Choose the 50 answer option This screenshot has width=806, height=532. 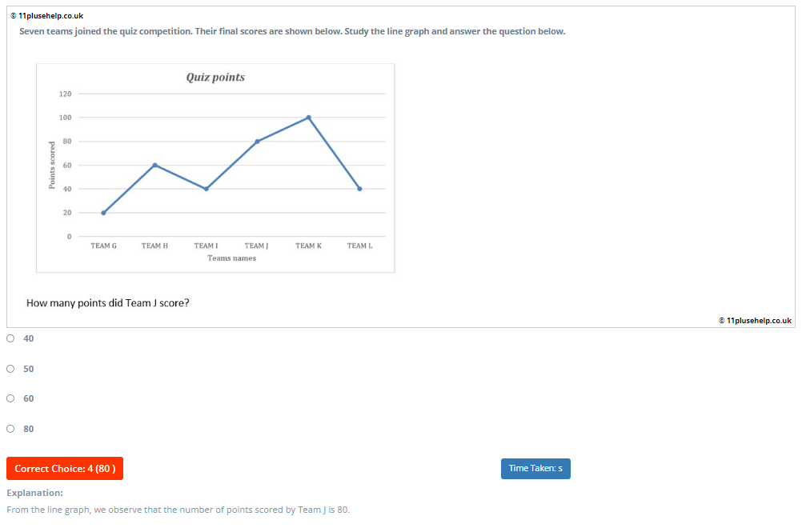click(10, 369)
